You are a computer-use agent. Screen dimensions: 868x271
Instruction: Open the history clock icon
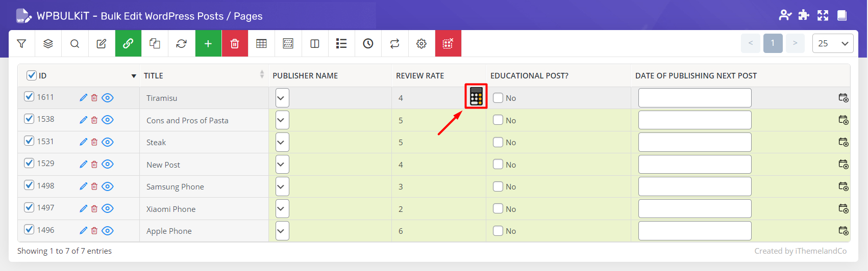[368, 44]
